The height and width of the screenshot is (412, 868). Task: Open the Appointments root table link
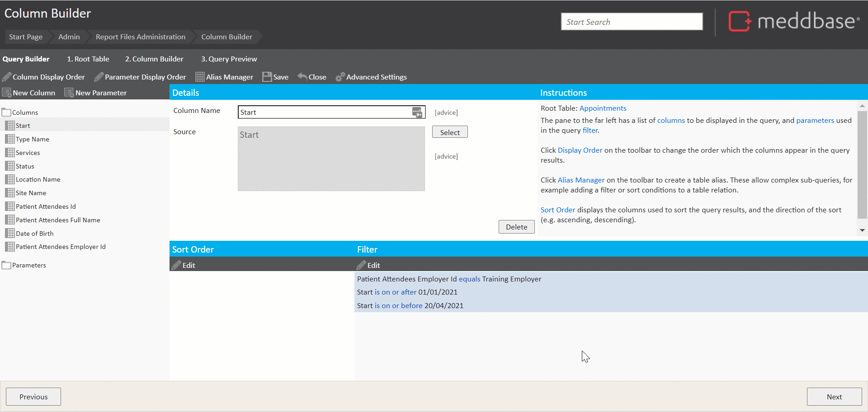[603, 108]
